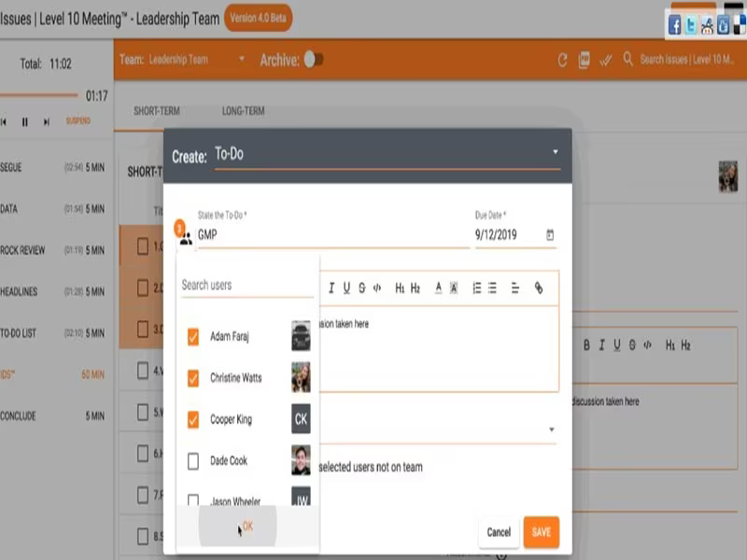
Task: Apply underline in background notes editor
Action: point(617,345)
